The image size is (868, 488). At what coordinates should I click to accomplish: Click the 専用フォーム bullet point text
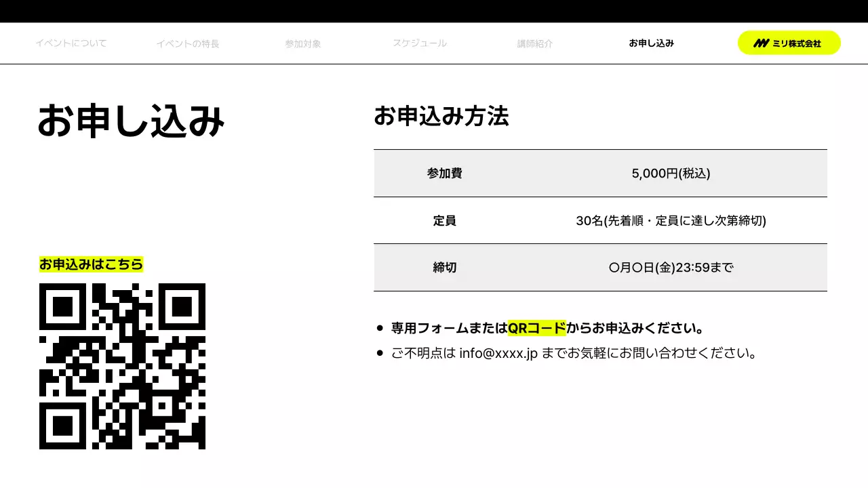click(x=546, y=328)
